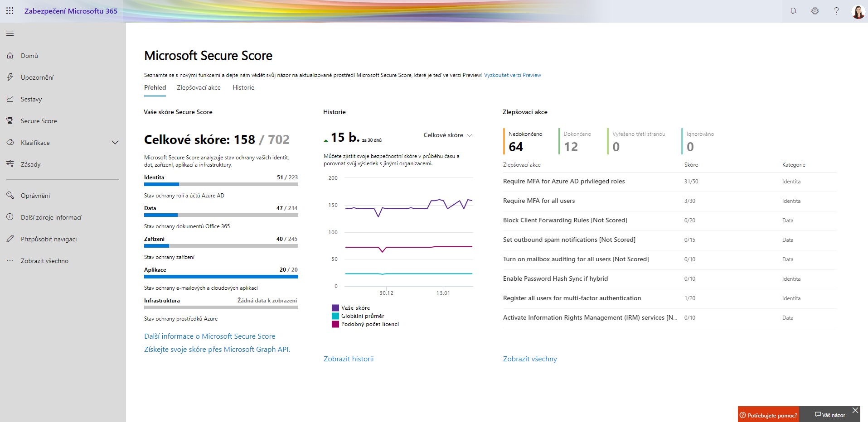868x422 pixels.
Task: Click the Klasifikace tag icon
Action: 10,143
